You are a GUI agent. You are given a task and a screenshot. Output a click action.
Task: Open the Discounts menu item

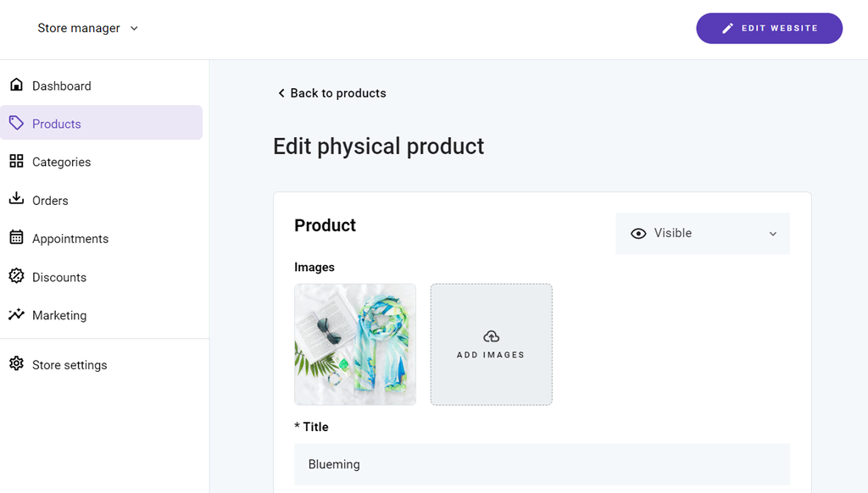point(59,277)
